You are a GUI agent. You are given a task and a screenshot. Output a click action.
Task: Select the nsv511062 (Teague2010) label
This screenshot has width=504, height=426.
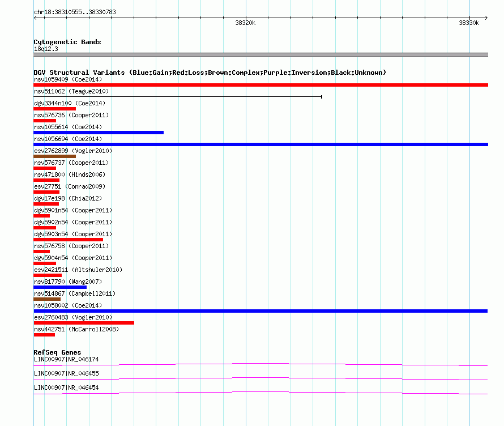71,91
